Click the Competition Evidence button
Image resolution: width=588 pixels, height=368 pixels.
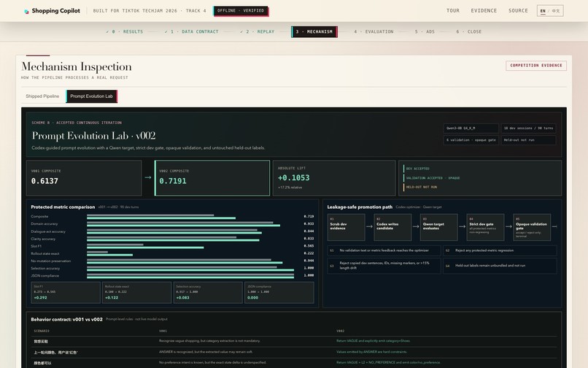(536, 65)
